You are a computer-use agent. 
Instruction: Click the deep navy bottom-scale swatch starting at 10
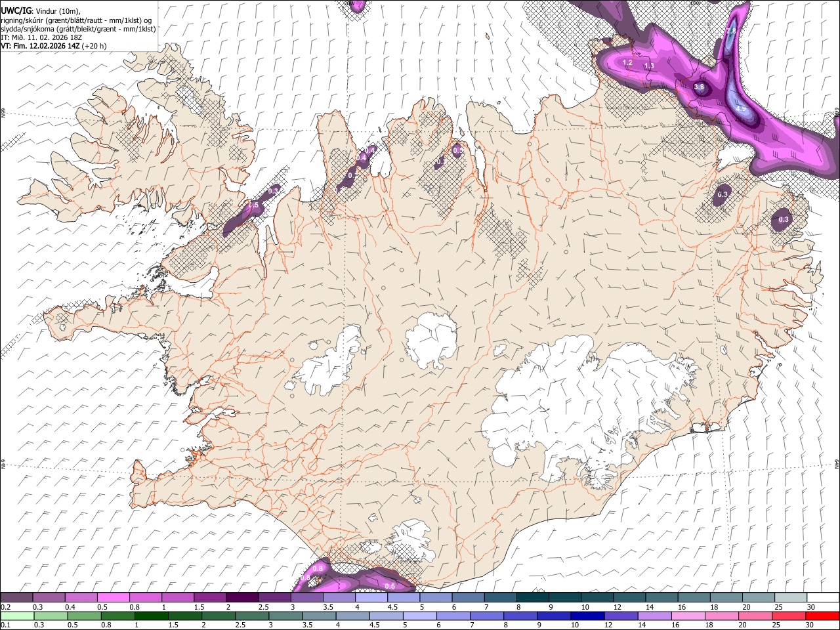(x=587, y=616)
